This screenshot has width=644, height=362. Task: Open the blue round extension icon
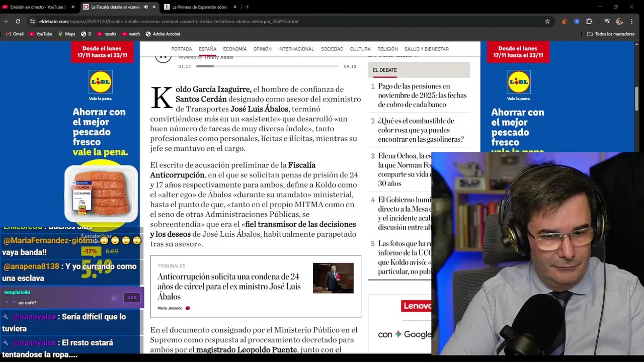577,22
